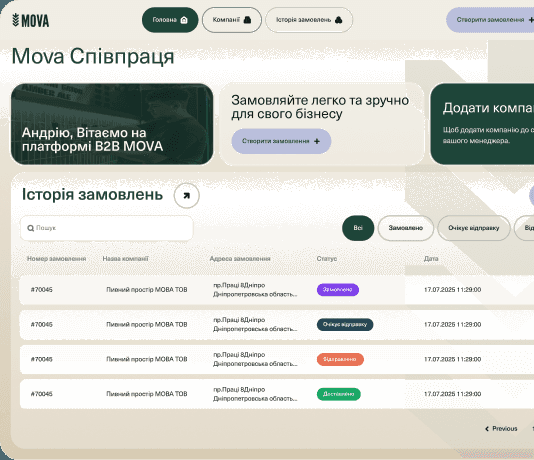The width and height of the screenshot is (534, 460).
Task: Click the welcome banner image with Андрію
Action: pos(112,124)
